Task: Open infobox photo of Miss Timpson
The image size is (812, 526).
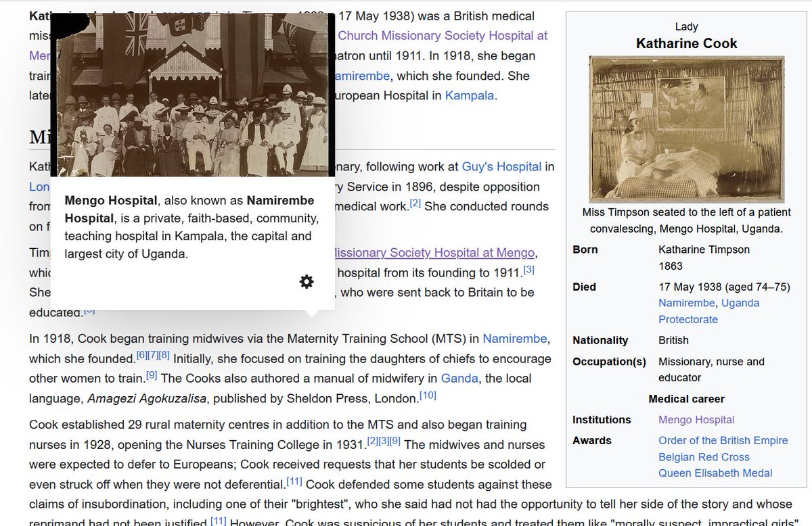Action: pyautogui.click(x=687, y=129)
